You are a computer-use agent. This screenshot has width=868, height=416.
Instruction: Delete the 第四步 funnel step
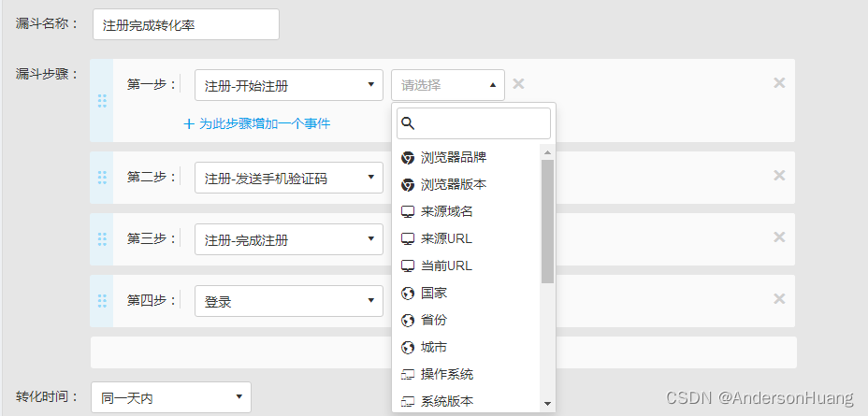click(779, 299)
